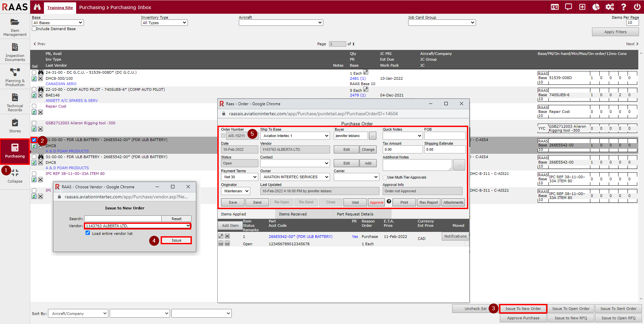Uncheck Load entire vendor list
This screenshot has height=324, width=644.
click(x=88, y=233)
